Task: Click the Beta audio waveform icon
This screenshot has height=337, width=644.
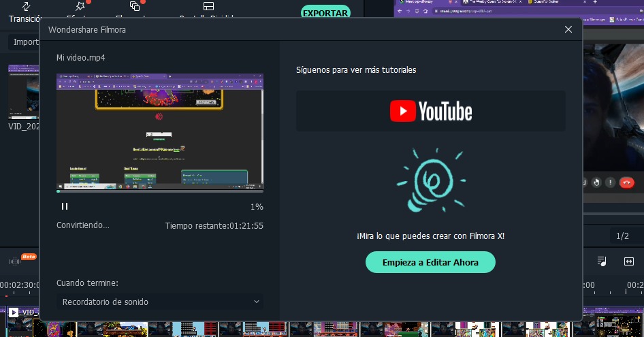Action: tap(15, 261)
